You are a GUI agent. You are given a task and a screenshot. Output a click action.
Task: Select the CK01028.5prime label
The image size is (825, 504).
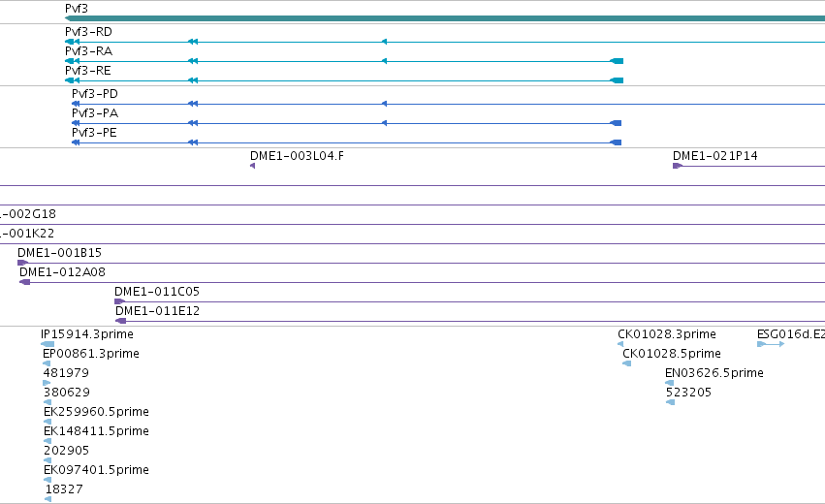point(672,354)
